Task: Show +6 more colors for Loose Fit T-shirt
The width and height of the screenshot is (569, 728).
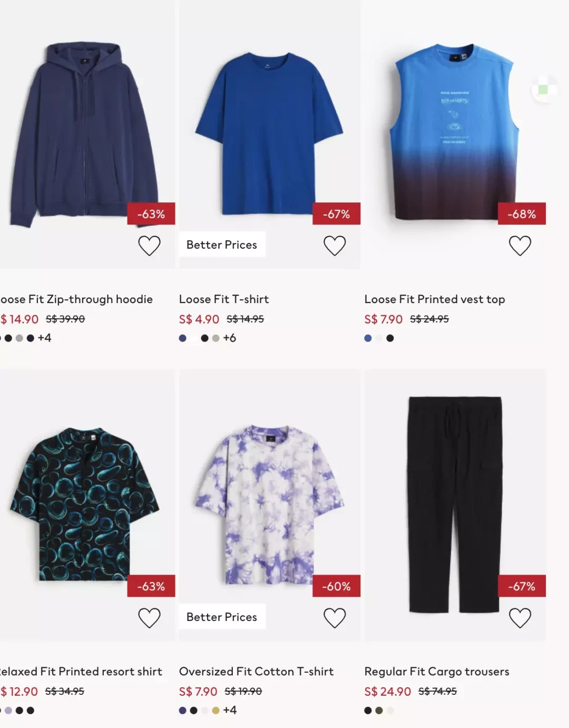Action: click(230, 338)
